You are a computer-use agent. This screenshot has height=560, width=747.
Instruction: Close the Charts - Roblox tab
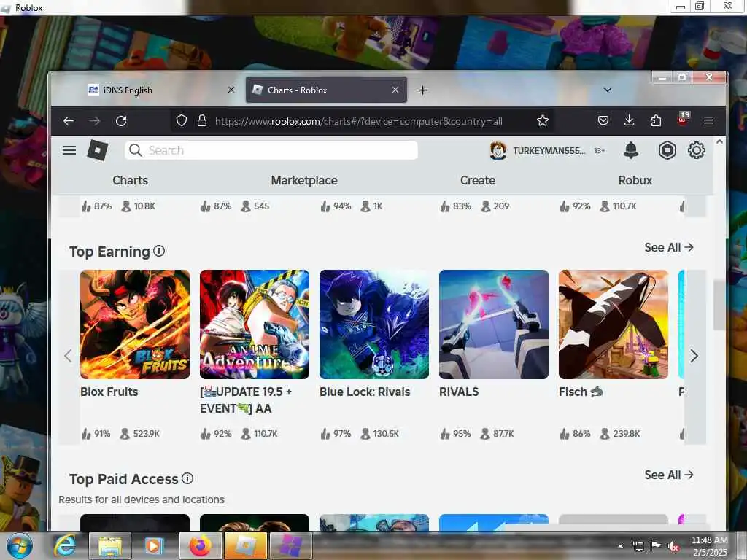point(395,90)
